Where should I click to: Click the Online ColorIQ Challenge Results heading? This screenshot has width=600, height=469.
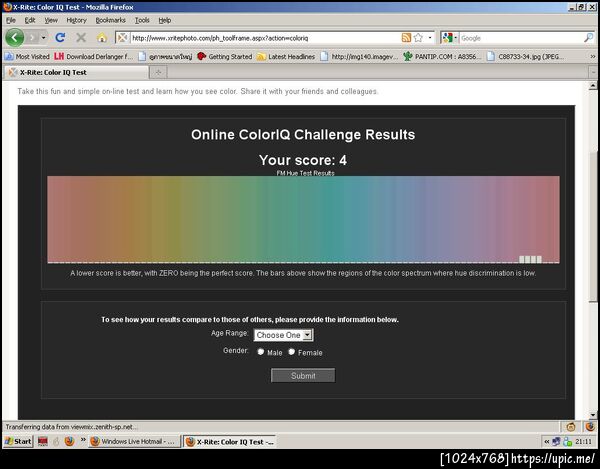(303, 135)
